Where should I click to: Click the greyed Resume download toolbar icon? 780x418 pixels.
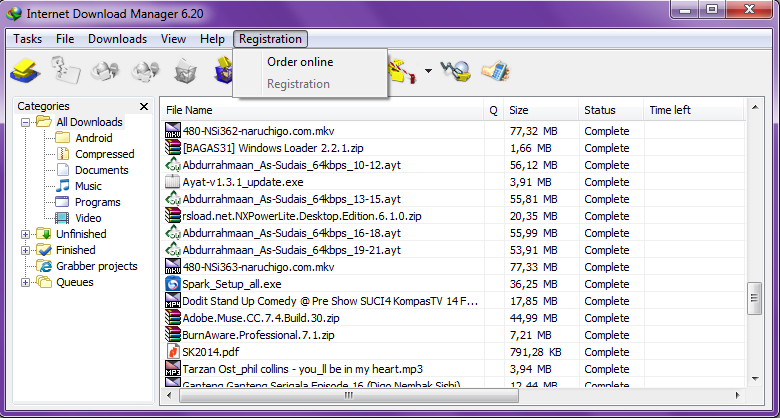[x=66, y=71]
